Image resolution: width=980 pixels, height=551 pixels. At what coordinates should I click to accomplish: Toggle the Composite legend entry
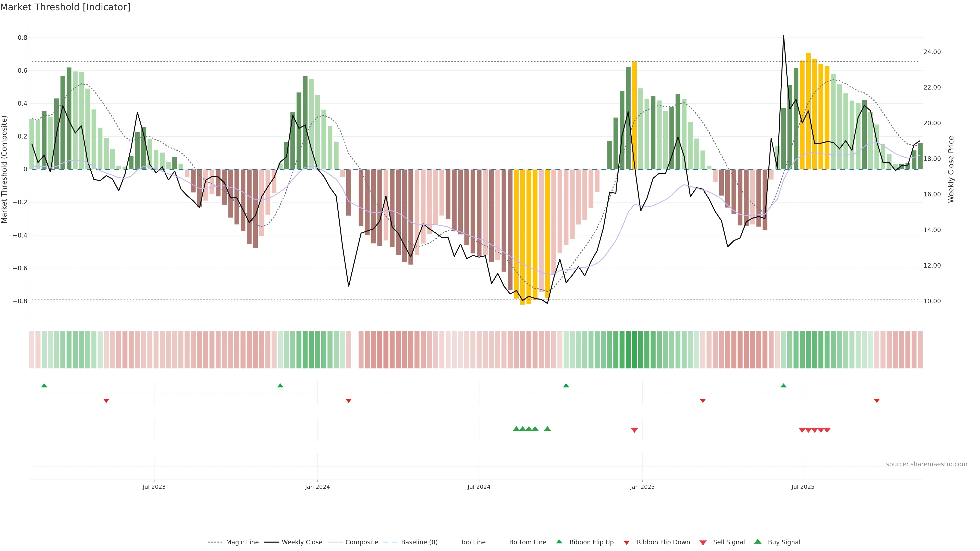(x=361, y=542)
